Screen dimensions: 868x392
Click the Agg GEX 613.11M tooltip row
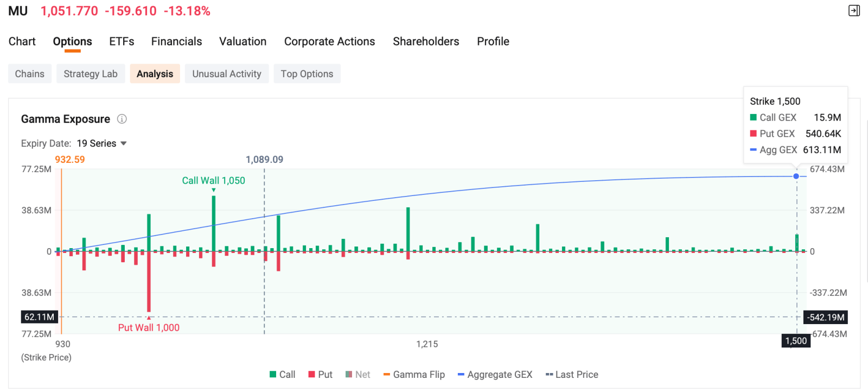click(795, 150)
